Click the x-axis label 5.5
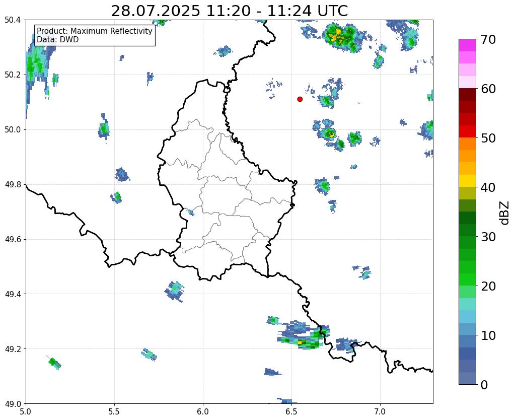The width and height of the screenshot is (515, 420). [x=114, y=412]
